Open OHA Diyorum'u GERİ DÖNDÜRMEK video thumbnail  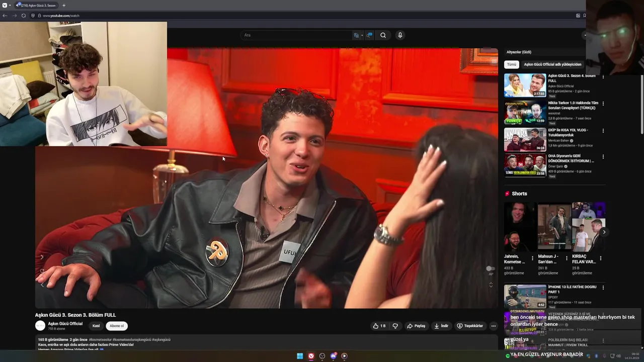[525, 165]
